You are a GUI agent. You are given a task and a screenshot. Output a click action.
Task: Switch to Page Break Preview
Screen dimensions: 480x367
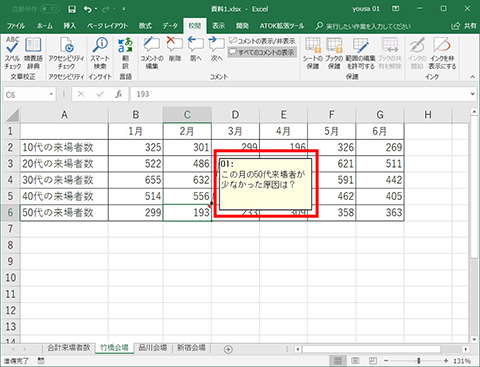tap(373, 361)
